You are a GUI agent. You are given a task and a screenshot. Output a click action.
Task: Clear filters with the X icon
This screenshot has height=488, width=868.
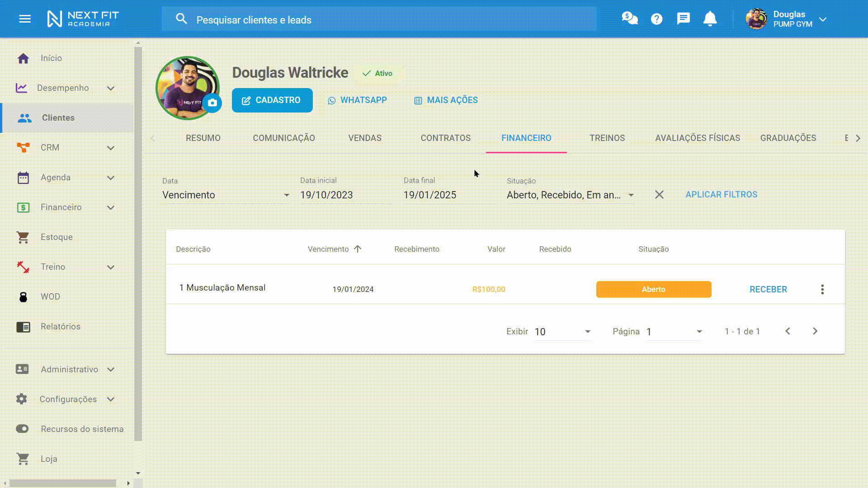click(x=659, y=195)
